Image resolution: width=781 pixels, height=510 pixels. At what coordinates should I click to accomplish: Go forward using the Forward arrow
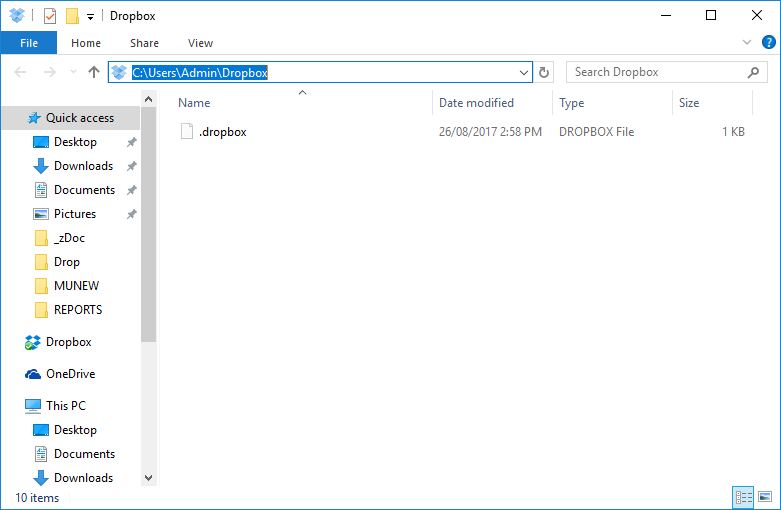coord(50,72)
